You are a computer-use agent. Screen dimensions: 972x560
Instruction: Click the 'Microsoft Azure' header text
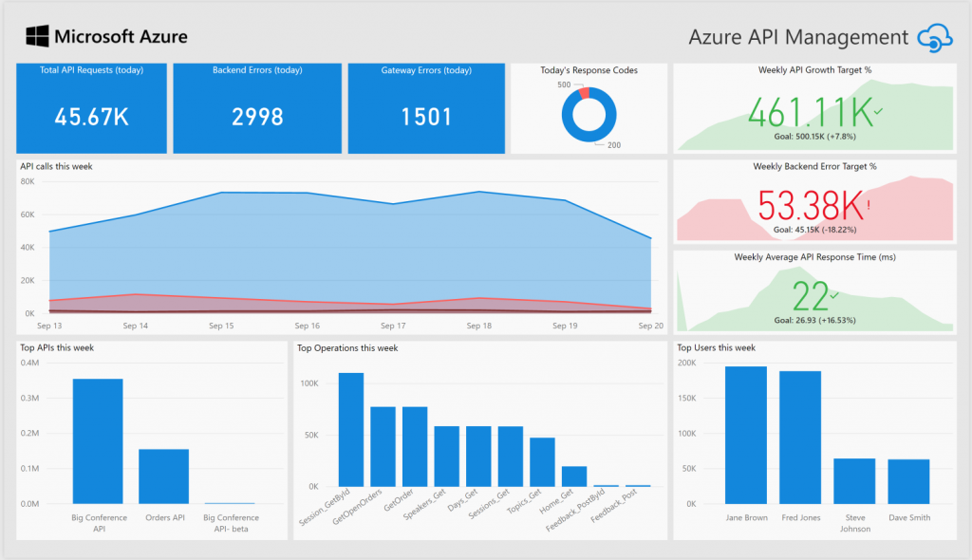121,37
